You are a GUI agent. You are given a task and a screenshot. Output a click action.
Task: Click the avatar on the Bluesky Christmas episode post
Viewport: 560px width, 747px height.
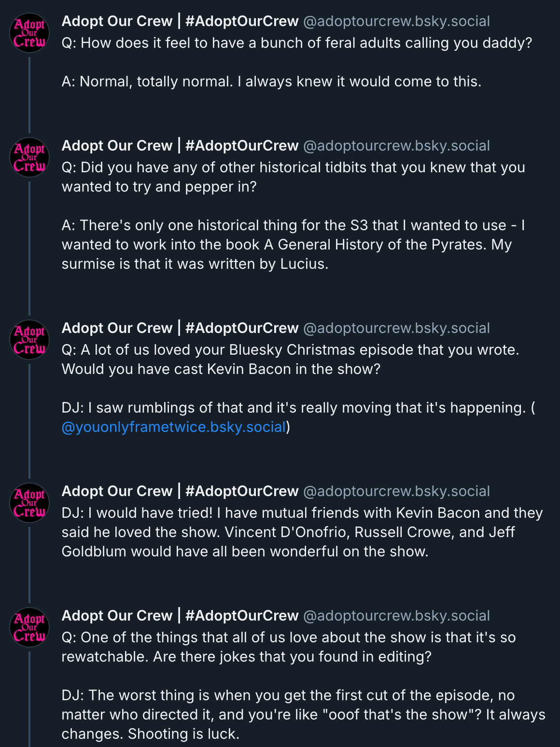coord(29,340)
